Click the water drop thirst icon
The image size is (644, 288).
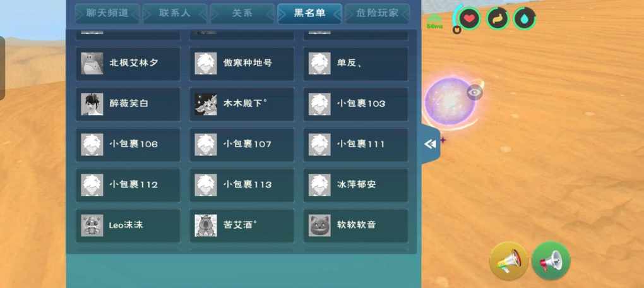tap(525, 18)
